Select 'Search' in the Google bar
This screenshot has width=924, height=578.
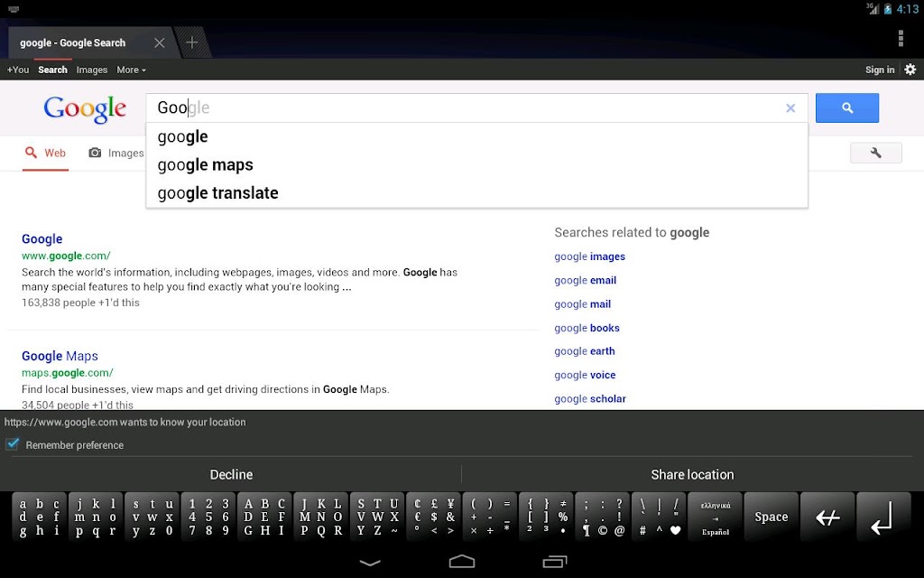pos(52,70)
